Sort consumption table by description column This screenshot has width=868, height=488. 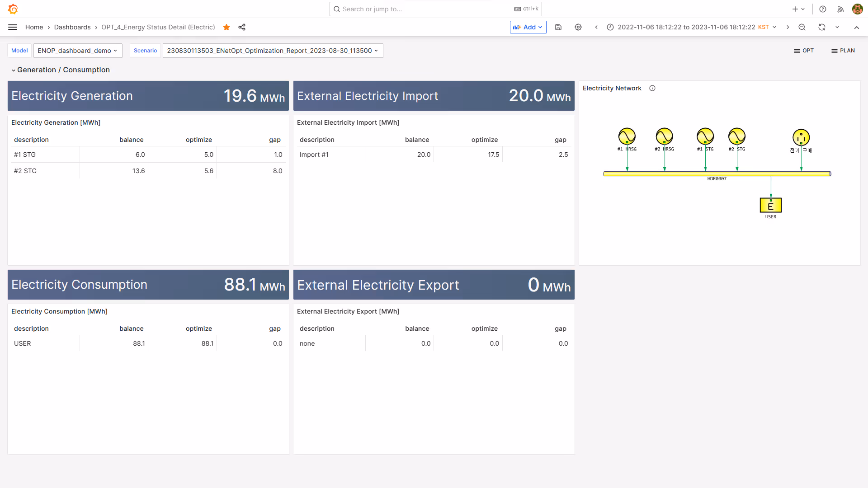[31, 328]
